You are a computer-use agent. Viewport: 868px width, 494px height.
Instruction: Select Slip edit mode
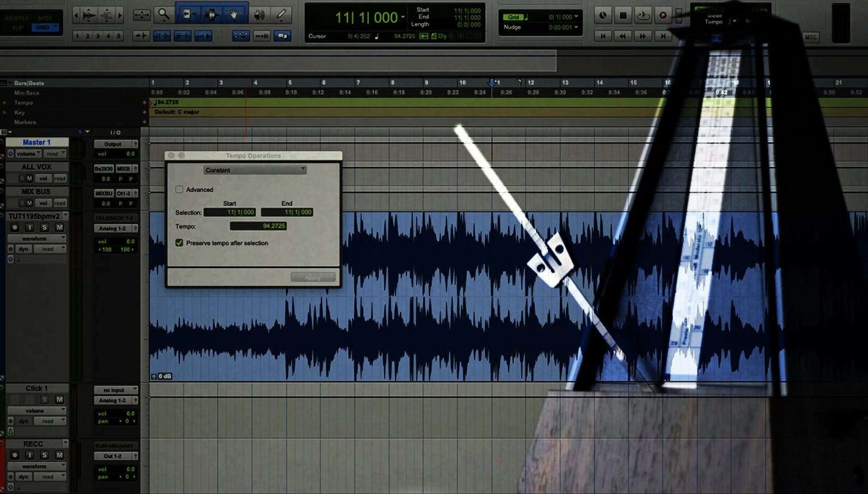(17, 28)
